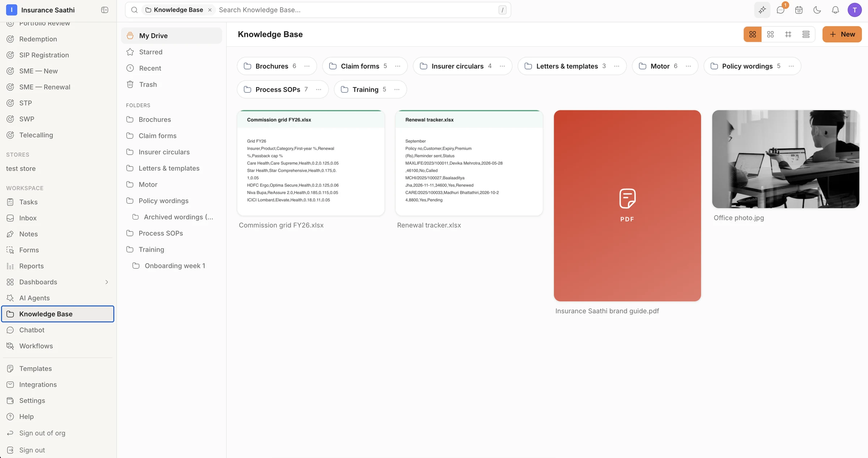Open Forms from workspace sidebar

click(58, 250)
